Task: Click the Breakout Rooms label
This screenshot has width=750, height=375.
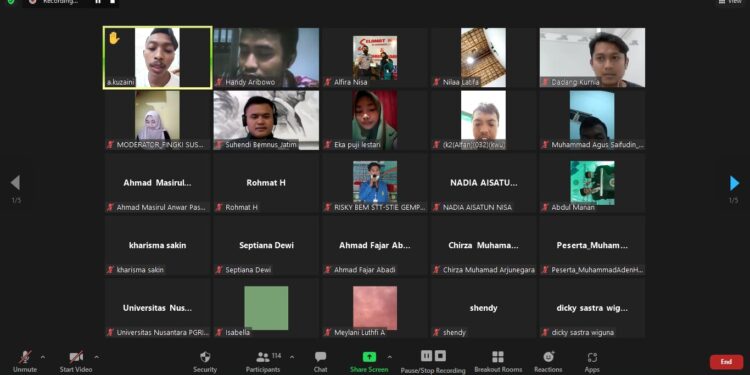Action: (x=498, y=370)
